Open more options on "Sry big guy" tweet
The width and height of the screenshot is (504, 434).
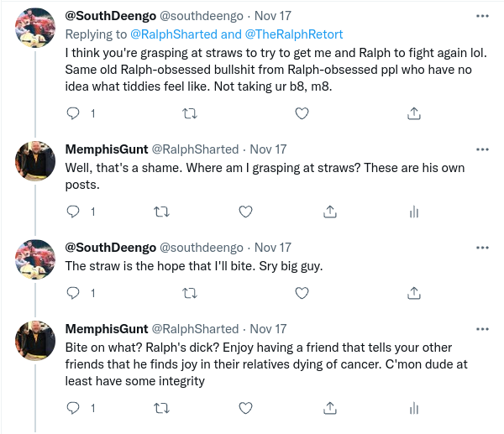(x=482, y=248)
